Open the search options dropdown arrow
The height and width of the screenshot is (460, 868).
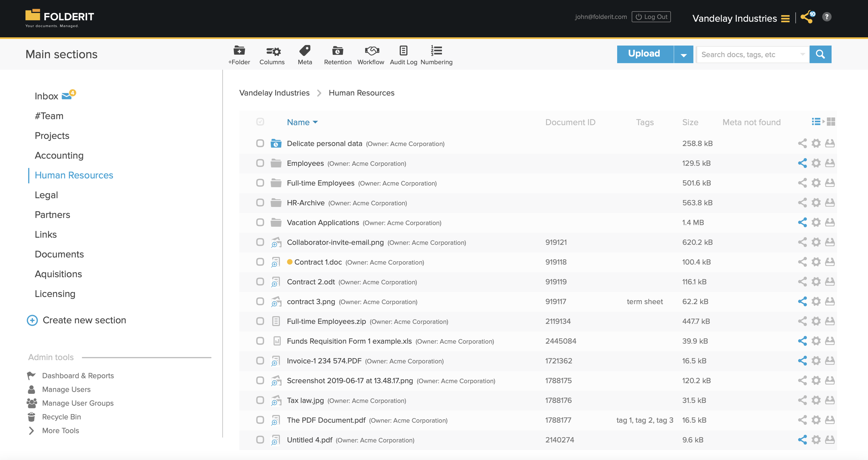tap(802, 54)
